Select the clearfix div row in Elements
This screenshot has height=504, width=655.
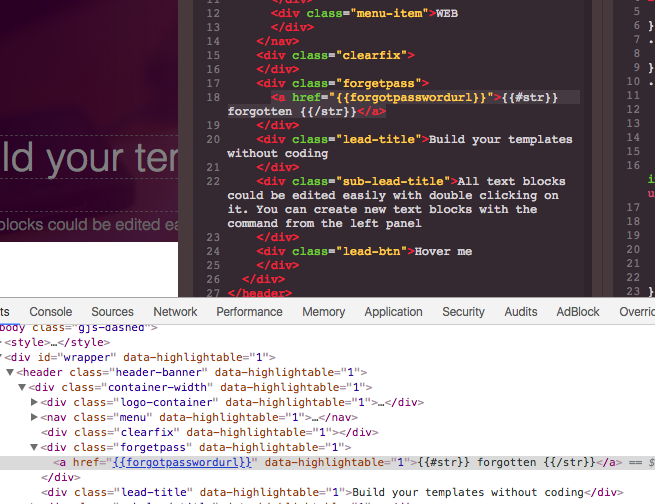[x=210, y=432]
